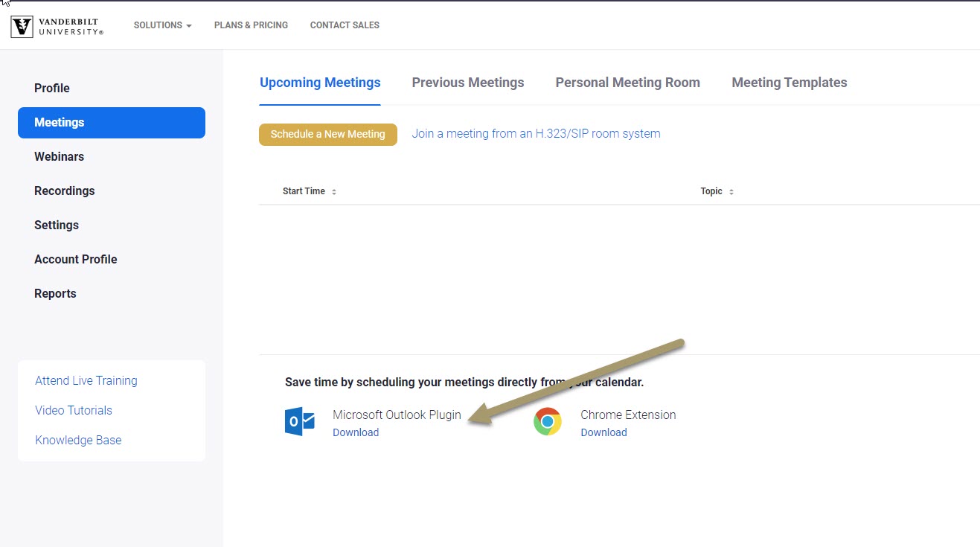Sort meetings by Start Time arrows

pos(334,192)
